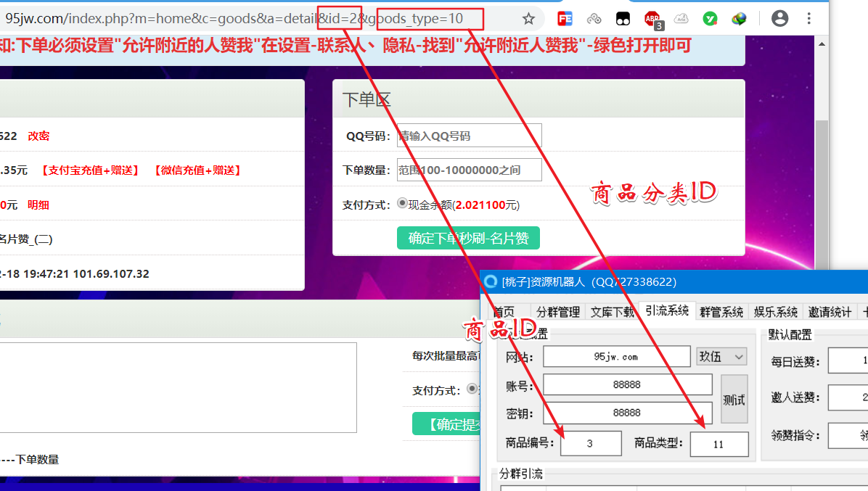Click the ---下单数量 text line
868x491 pixels.
[30, 460]
